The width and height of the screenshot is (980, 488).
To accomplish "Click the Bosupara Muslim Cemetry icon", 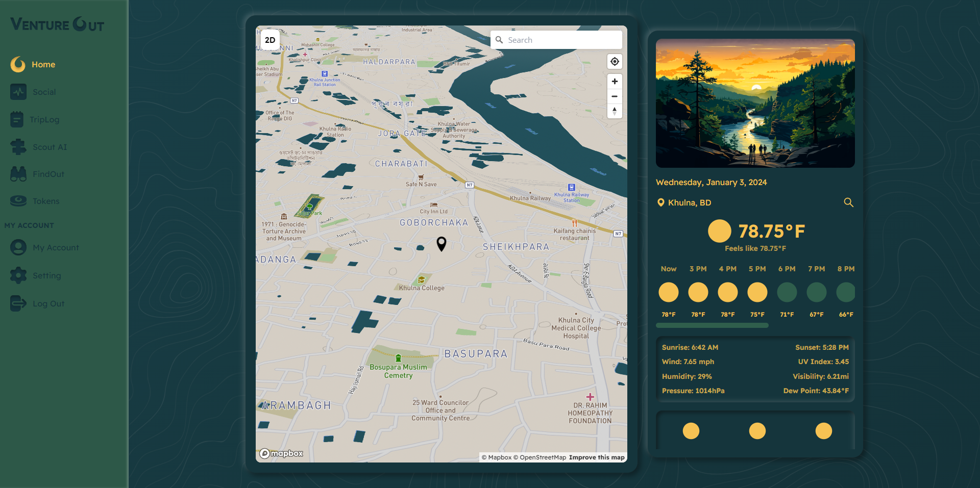I will point(398,358).
